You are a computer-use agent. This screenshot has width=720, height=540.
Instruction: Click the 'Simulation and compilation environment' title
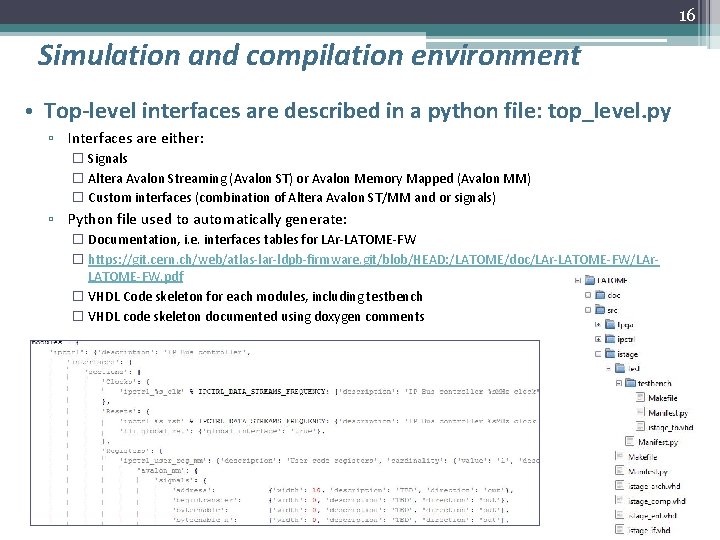coord(309,56)
